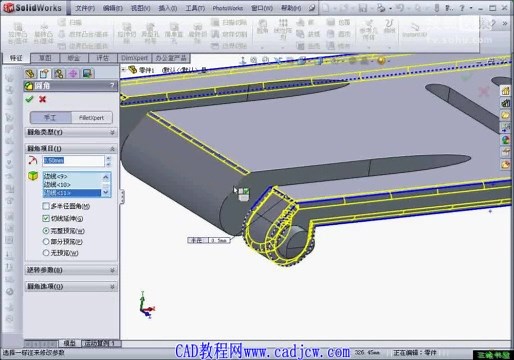Switch to the 模型 tab at the bottom
The image size is (514, 360).
tap(70, 343)
